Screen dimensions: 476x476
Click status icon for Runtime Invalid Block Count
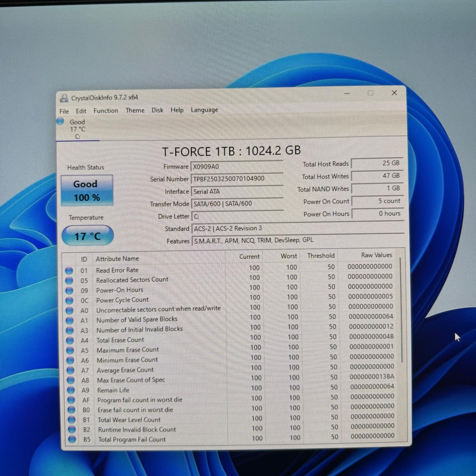(72, 430)
